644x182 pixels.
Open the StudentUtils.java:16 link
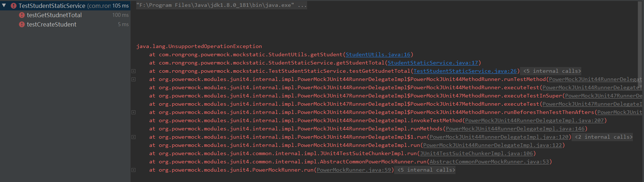click(378, 55)
